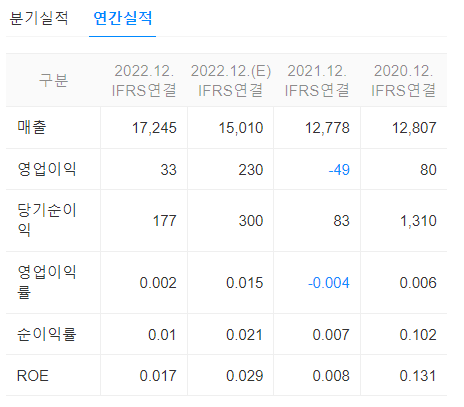Click the negative operating margin -0.004
464x407 pixels.
(329, 283)
